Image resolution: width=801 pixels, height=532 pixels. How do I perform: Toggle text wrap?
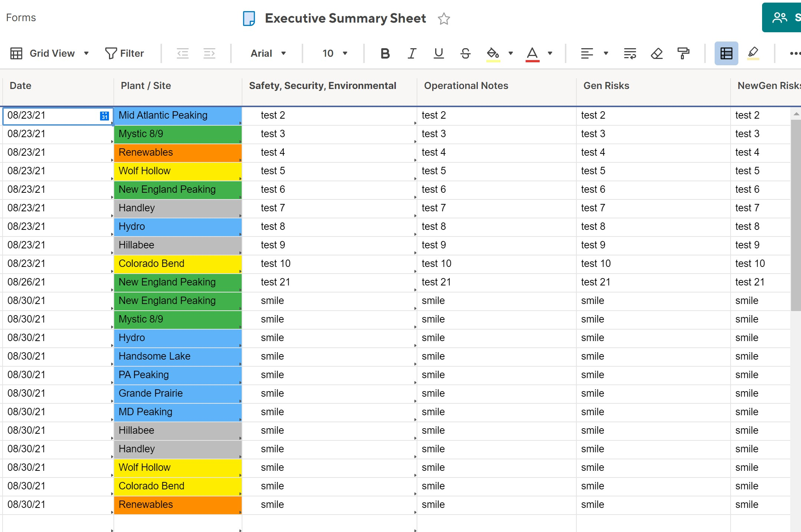630,53
